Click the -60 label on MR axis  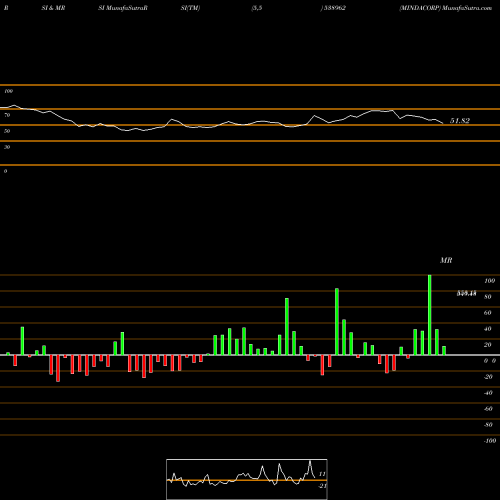488,409
